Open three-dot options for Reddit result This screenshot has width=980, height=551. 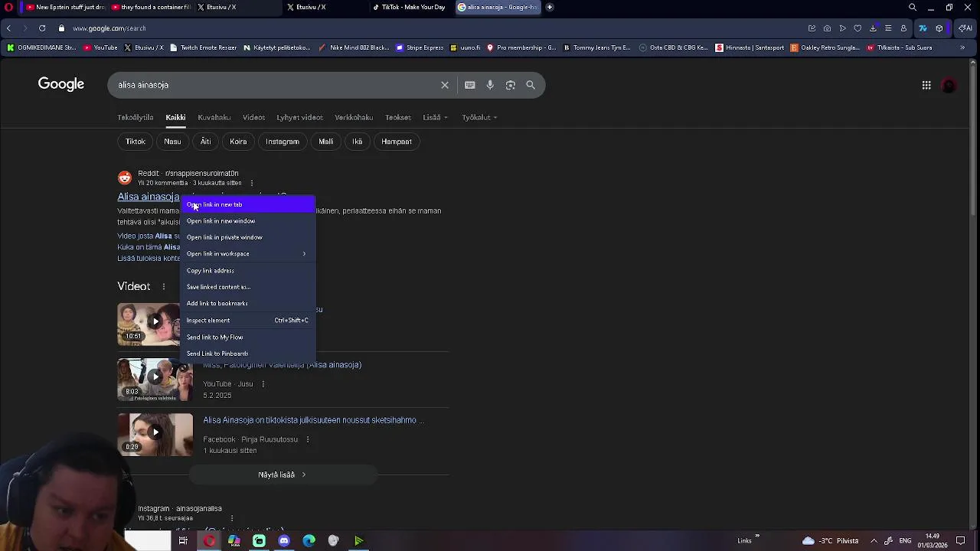pyautogui.click(x=251, y=183)
